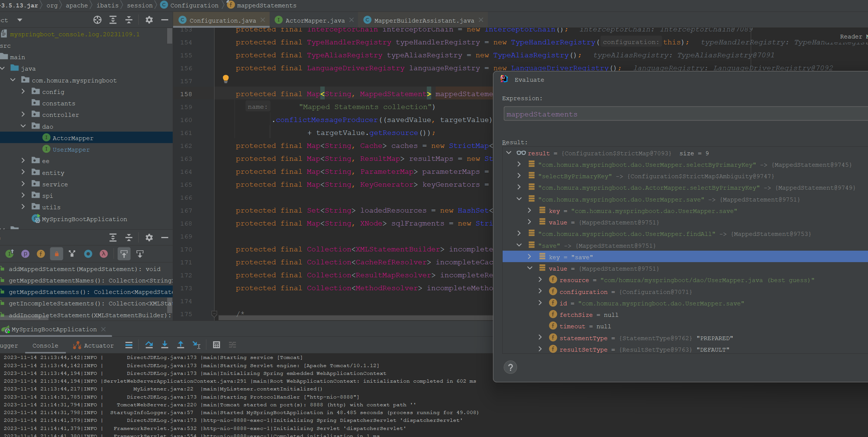
Task: Open Evaluate dialog help question mark
Action: (510, 367)
